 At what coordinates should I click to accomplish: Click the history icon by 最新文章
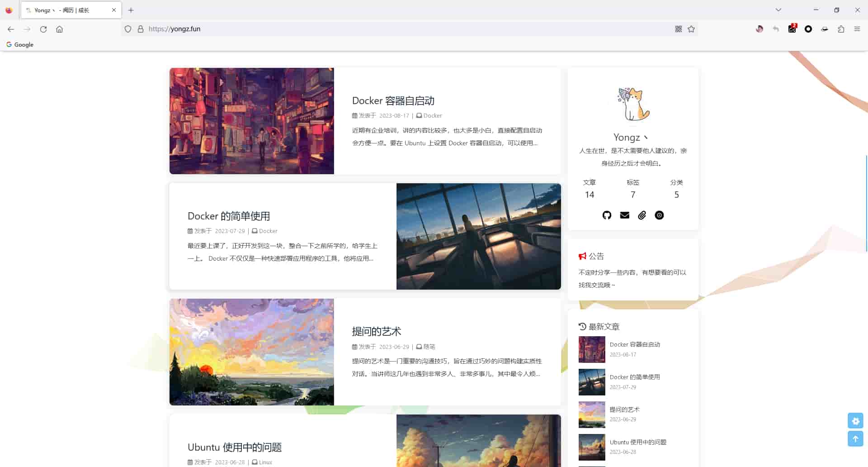click(582, 326)
